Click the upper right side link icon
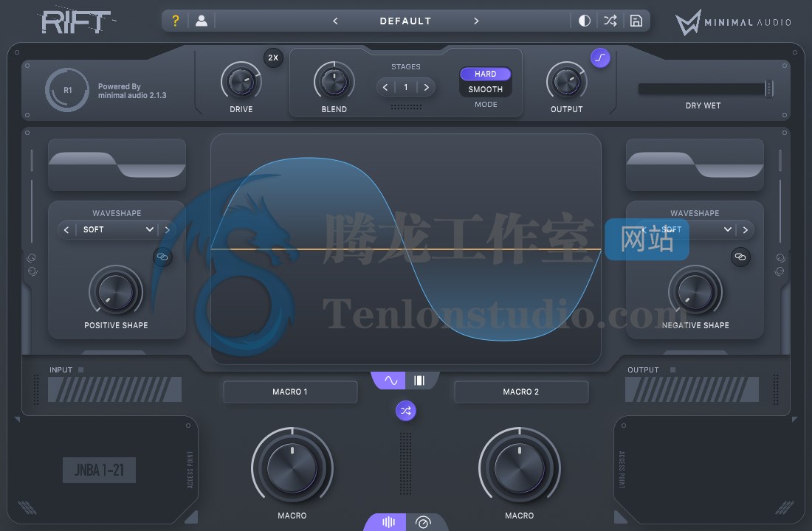Image resolution: width=812 pixels, height=531 pixels. pos(780,257)
